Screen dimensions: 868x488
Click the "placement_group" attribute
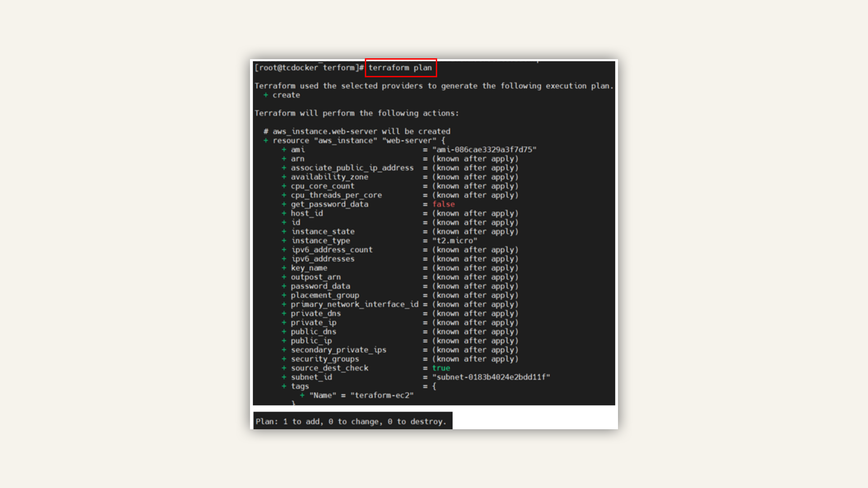(325, 296)
